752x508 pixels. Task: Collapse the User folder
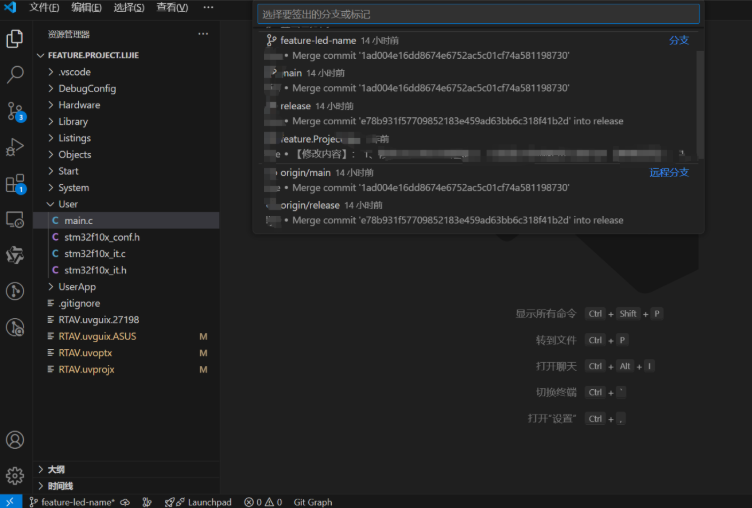126,204
